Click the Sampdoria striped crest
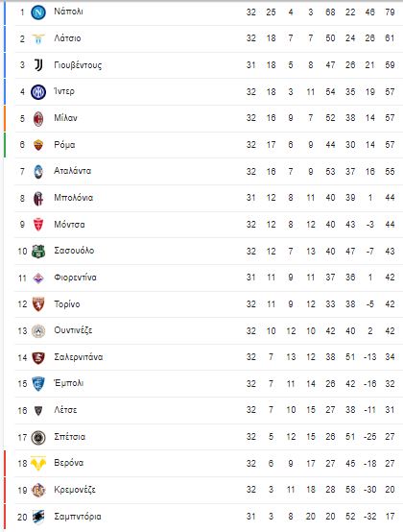The image size is (403, 532). pos(38,517)
